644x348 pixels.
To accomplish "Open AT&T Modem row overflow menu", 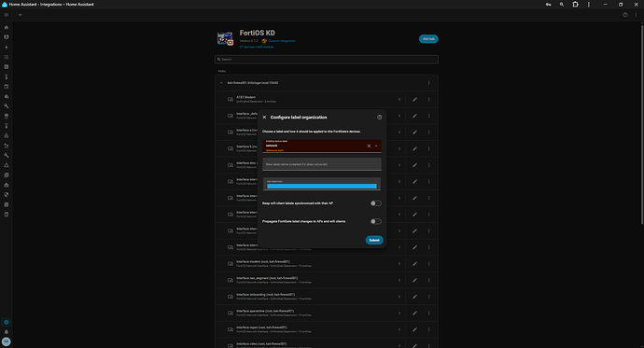I will (x=428, y=99).
